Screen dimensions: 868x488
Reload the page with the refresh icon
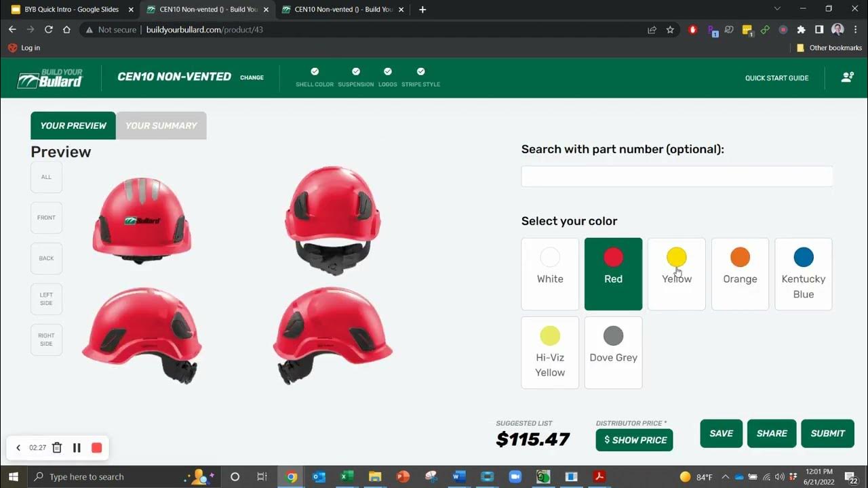[x=49, y=30]
